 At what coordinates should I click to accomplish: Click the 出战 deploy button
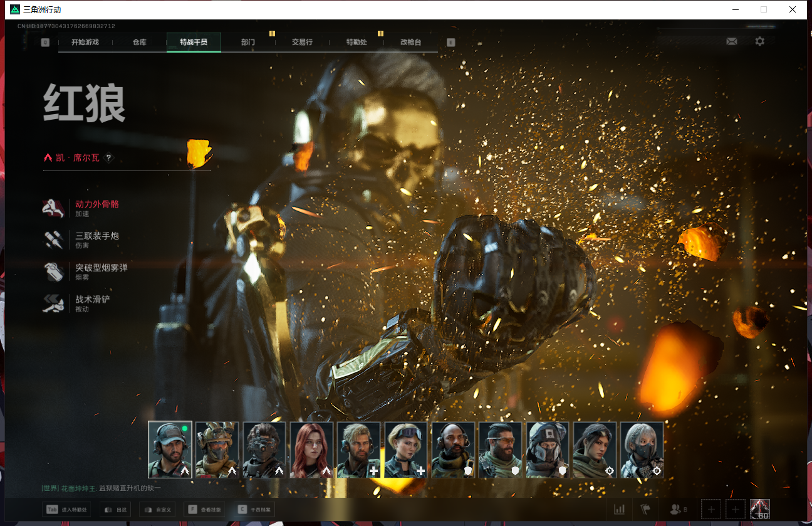(x=115, y=510)
